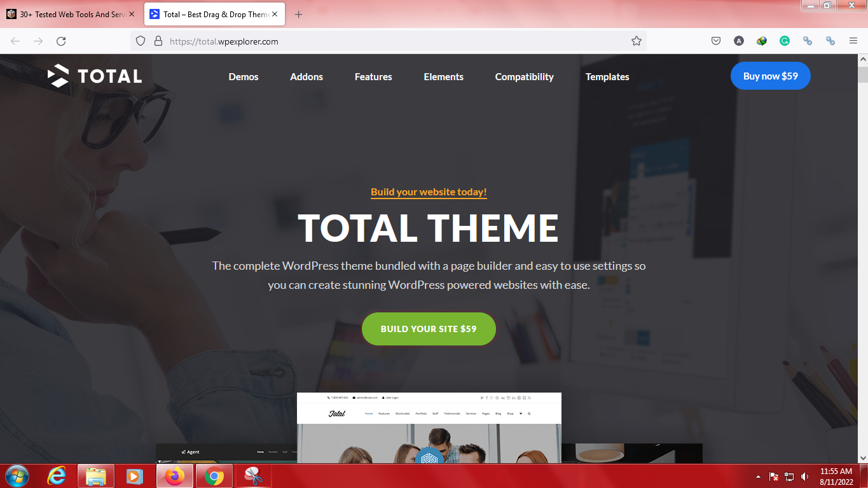Click the green 'BUILD YOUR SITE $59' button
This screenshot has width=868, height=488.
(429, 329)
